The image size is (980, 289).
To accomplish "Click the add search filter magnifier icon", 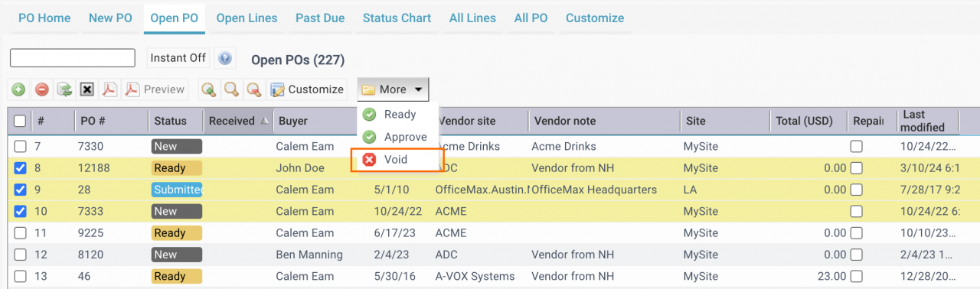I will pos(207,89).
